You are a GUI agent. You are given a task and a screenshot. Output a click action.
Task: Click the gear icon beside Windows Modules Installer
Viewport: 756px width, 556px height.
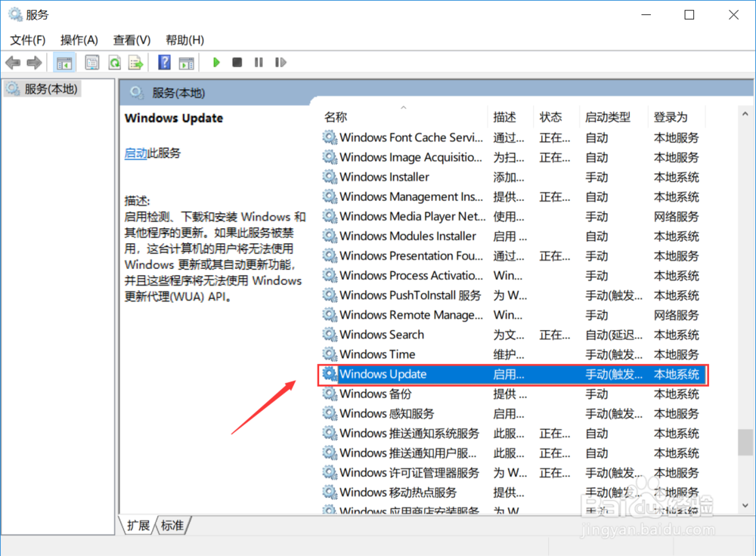(330, 236)
